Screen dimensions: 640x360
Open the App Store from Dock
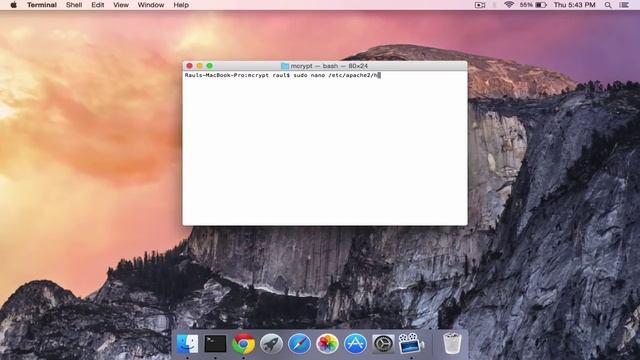click(355, 344)
